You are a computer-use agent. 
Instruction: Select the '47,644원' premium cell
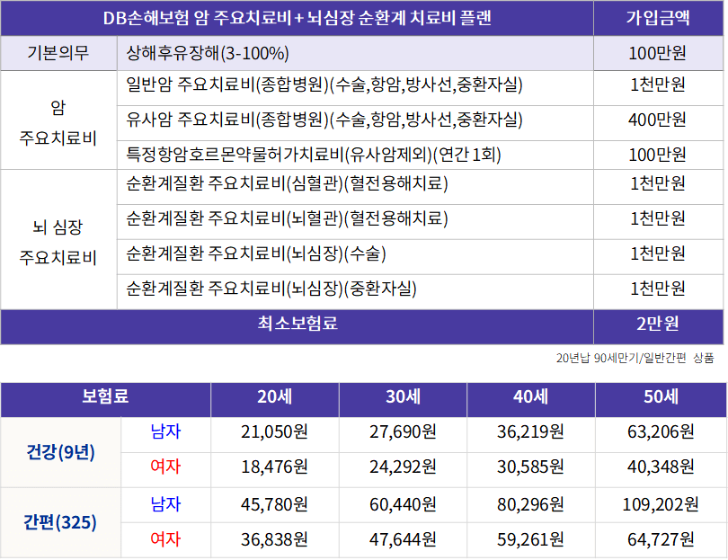pyautogui.click(x=403, y=539)
